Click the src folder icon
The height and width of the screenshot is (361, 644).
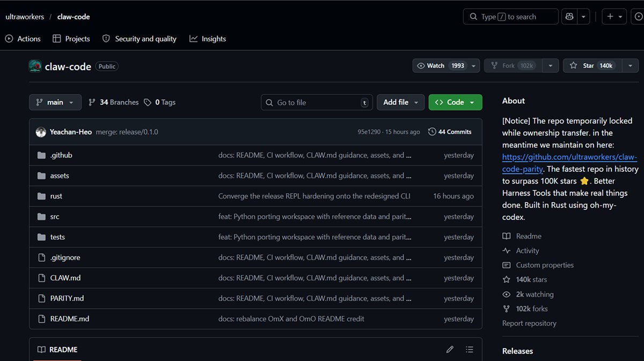point(41,217)
